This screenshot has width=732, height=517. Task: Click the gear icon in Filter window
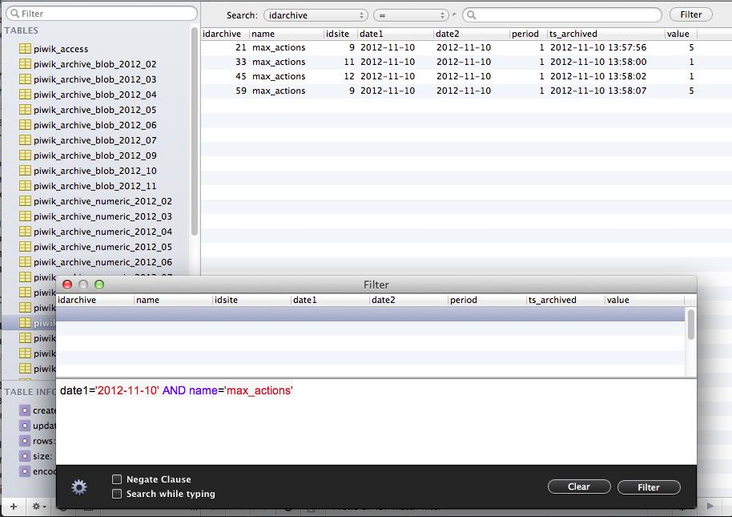(79, 487)
